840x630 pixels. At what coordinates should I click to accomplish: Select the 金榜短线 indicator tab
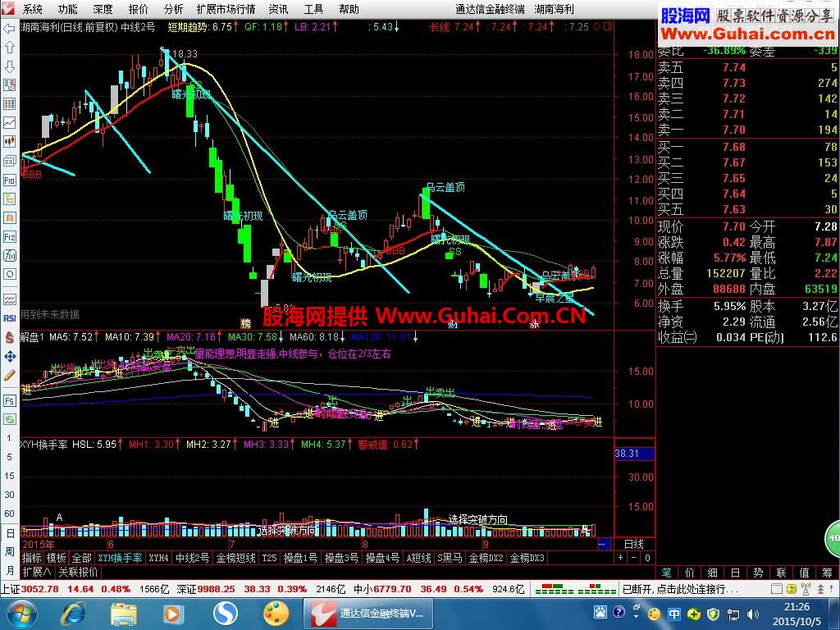(235, 558)
